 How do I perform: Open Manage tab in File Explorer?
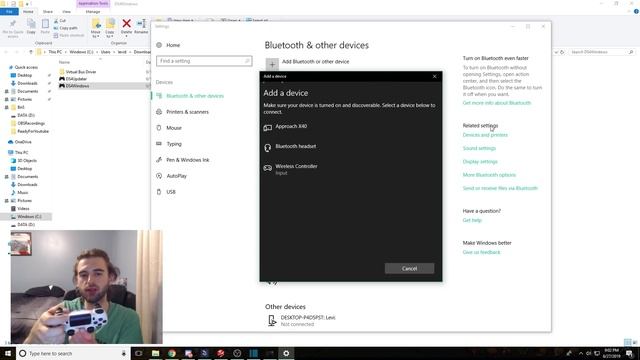coord(93,11)
